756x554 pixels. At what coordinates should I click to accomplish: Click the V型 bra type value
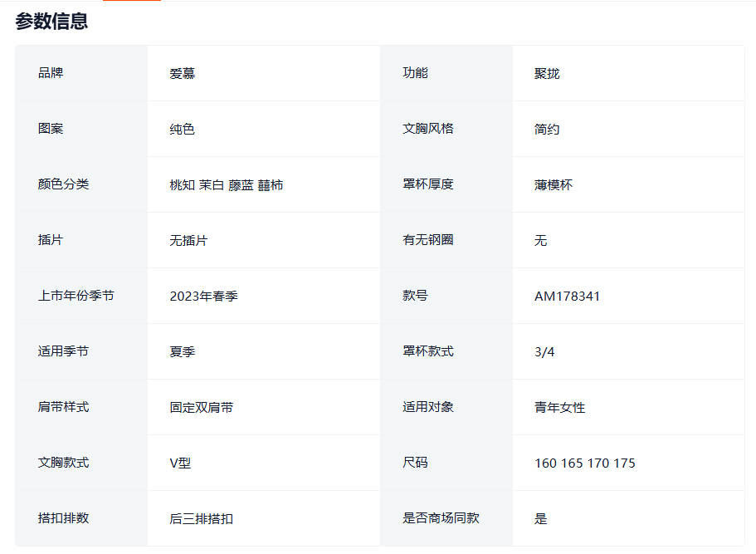coord(180,463)
